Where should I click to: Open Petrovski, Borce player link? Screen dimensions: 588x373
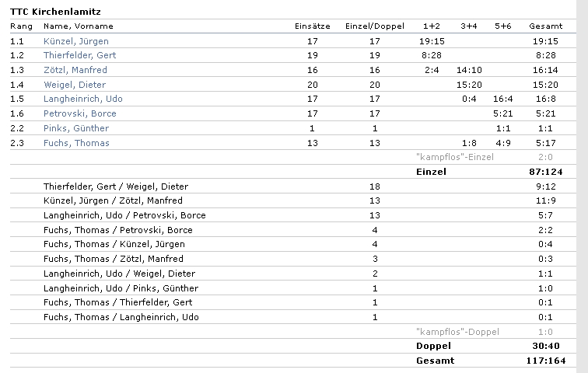pyautogui.click(x=80, y=113)
